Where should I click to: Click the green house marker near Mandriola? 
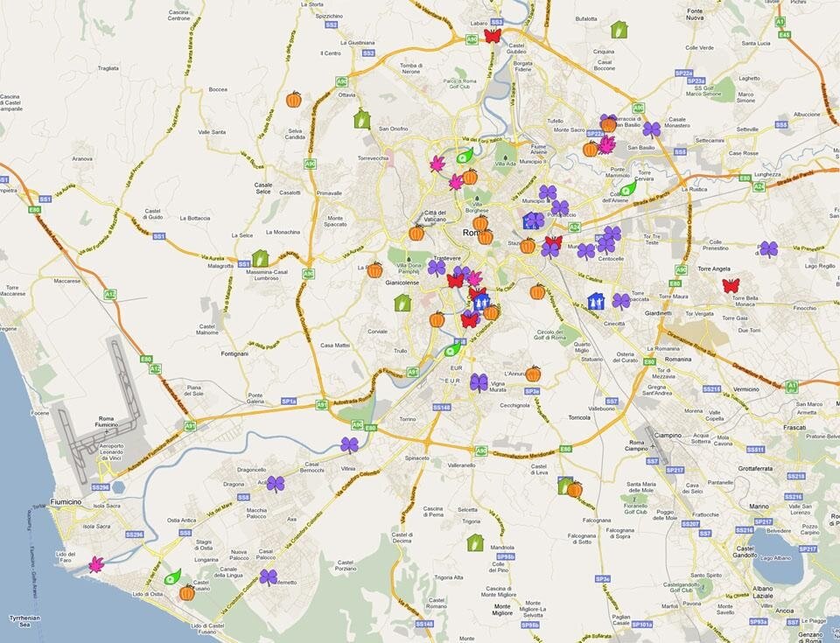coord(475,542)
